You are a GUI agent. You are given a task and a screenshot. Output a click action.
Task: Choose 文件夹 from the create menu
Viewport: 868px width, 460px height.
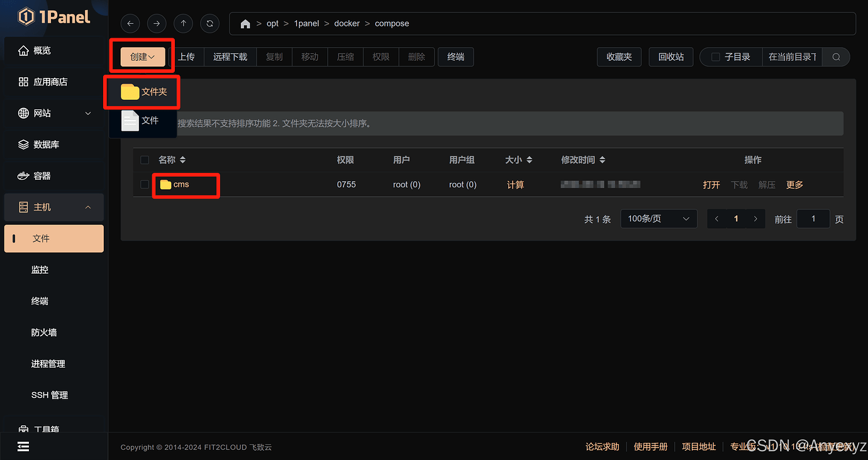(143, 92)
